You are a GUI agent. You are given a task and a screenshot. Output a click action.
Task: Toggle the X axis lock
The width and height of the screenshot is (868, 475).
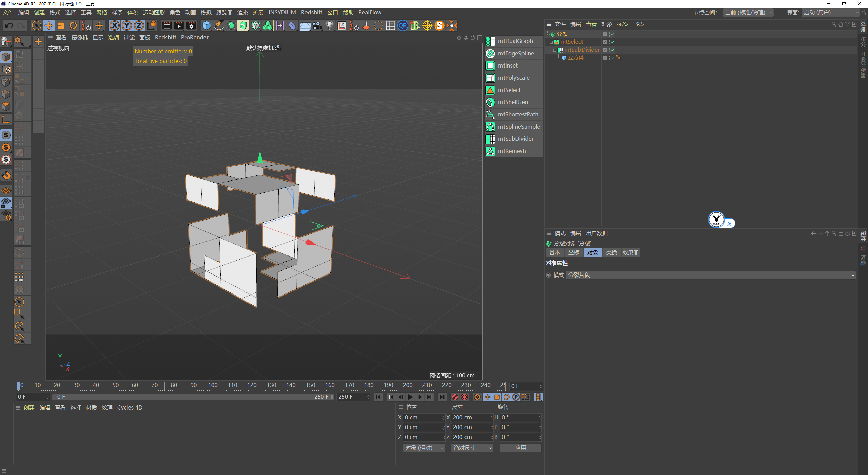[115, 25]
